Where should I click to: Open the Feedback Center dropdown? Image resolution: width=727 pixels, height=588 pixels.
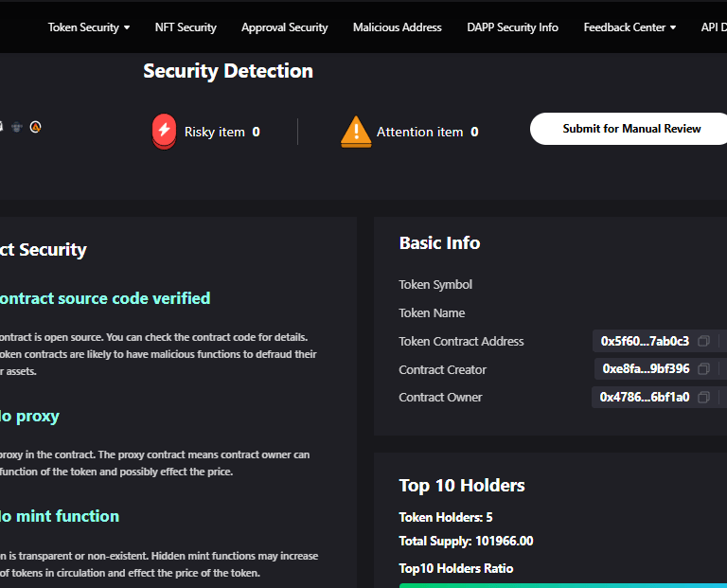(x=629, y=27)
